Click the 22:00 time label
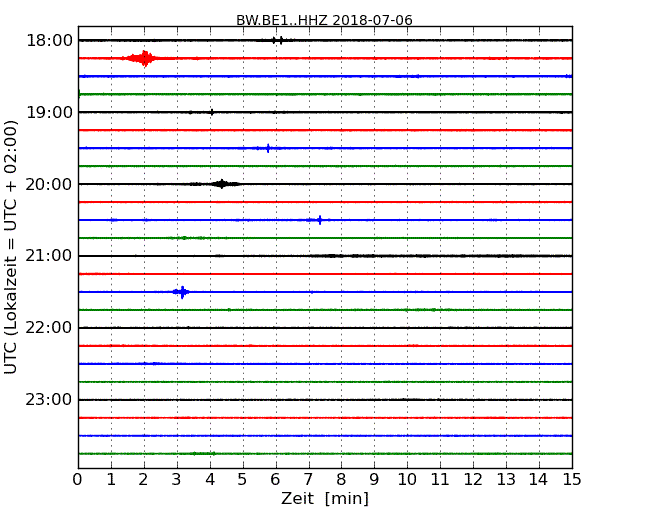 (49, 328)
